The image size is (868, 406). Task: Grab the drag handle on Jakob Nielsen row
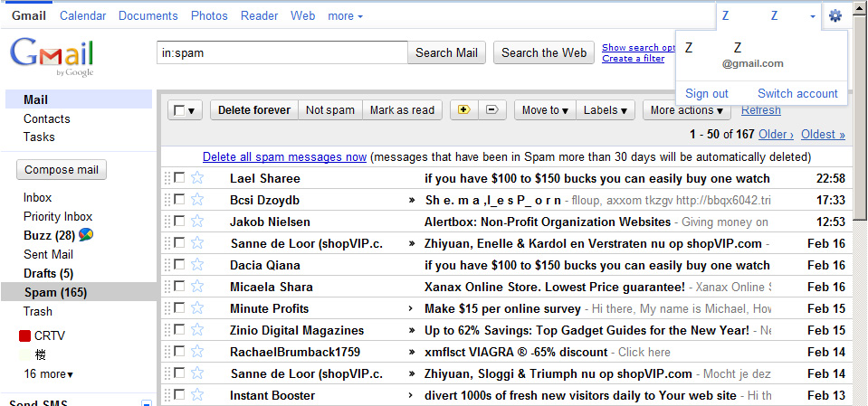pos(167,222)
